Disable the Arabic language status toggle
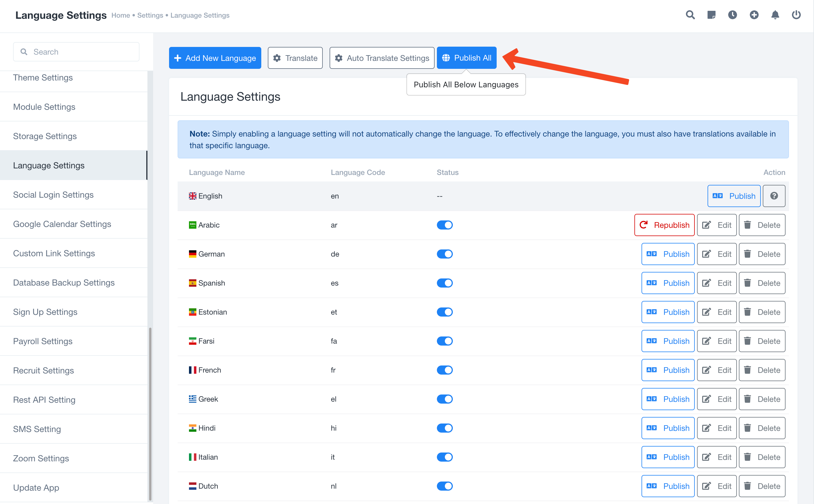814x504 pixels. pyautogui.click(x=445, y=225)
